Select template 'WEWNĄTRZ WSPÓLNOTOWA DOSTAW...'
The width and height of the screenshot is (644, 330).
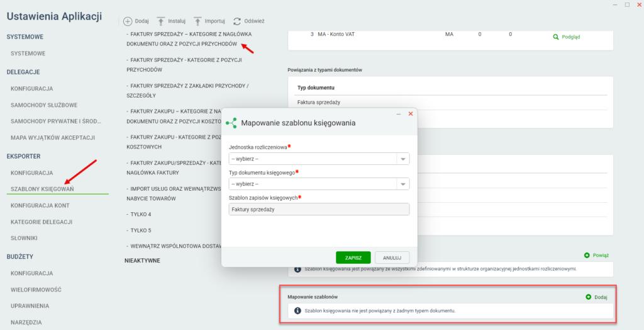coord(174,246)
